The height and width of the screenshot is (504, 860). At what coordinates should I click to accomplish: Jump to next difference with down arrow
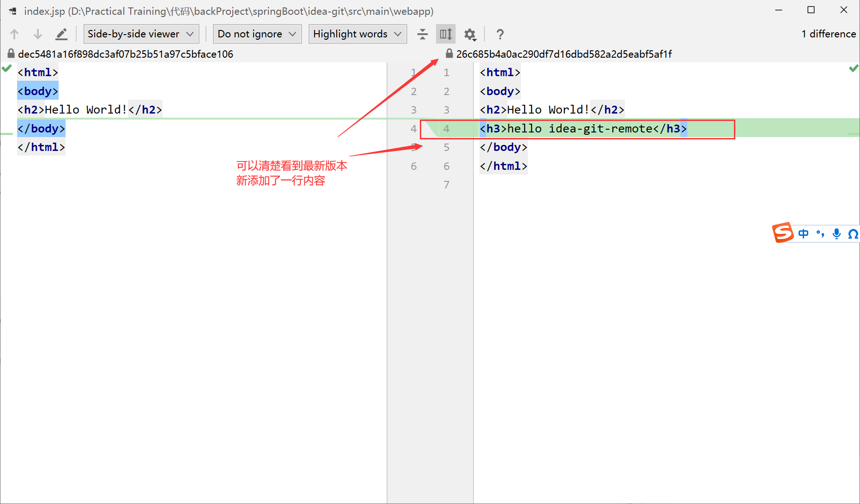38,34
